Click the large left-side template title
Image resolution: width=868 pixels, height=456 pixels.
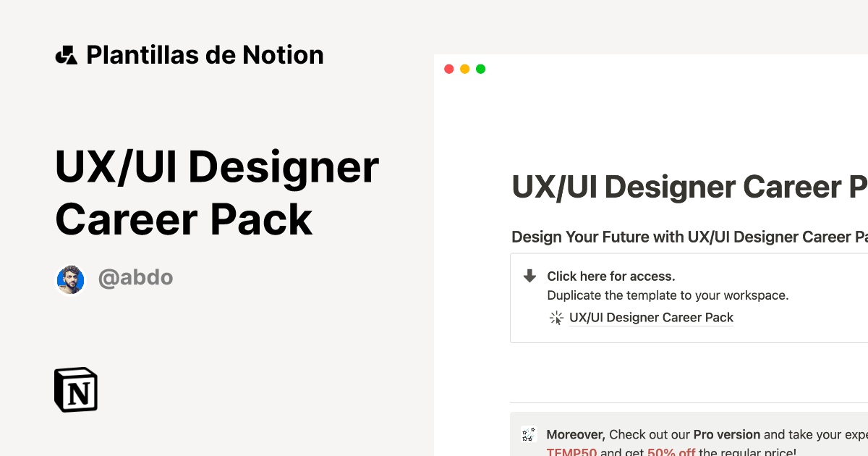coord(217,192)
